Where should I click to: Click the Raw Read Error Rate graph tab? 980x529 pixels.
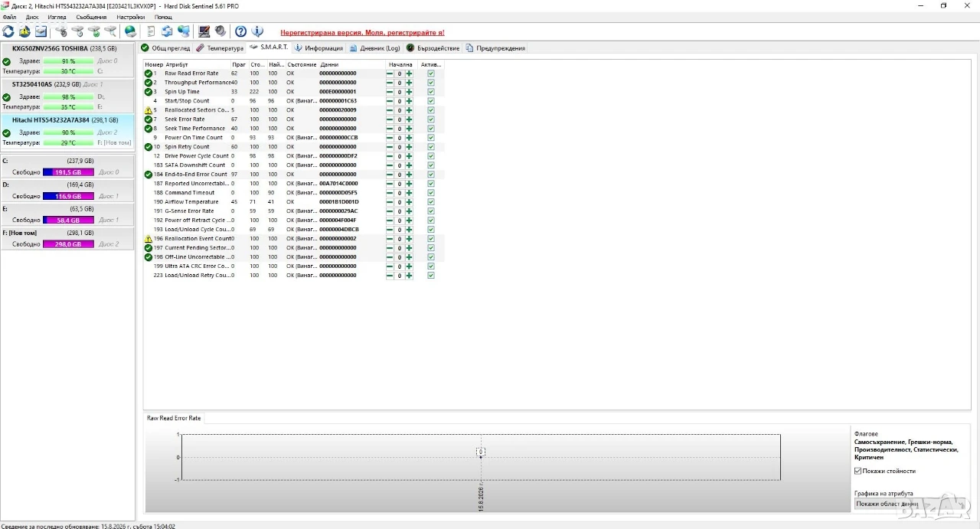coord(174,418)
